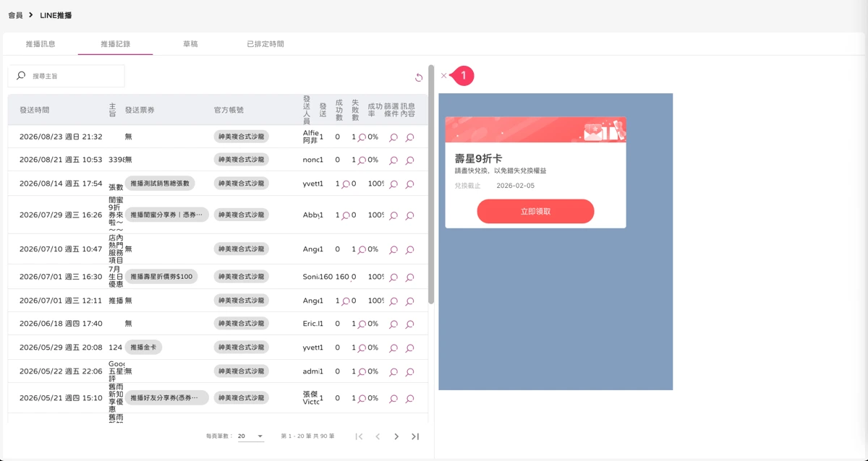Screen dimensions: 868x461
Task: Jump to the last page of records
Action: pyautogui.click(x=415, y=436)
